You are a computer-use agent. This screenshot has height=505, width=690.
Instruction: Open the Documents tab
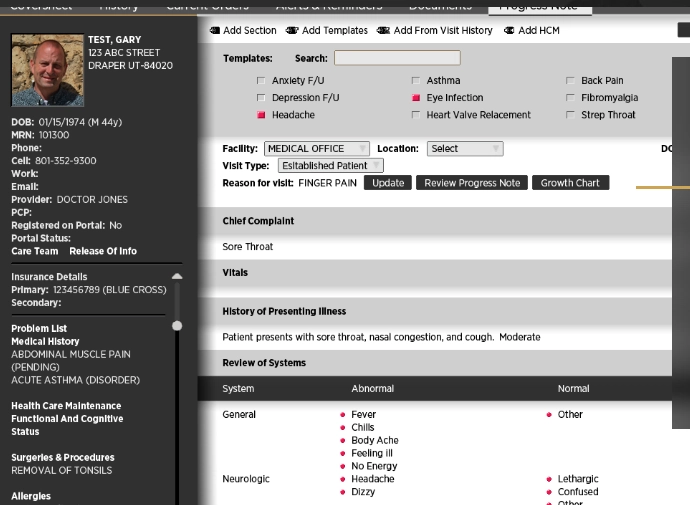pyautogui.click(x=440, y=6)
